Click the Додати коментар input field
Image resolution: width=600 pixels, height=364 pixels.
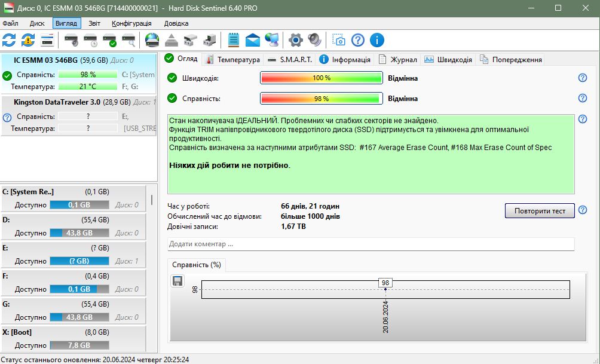coord(371,244)
